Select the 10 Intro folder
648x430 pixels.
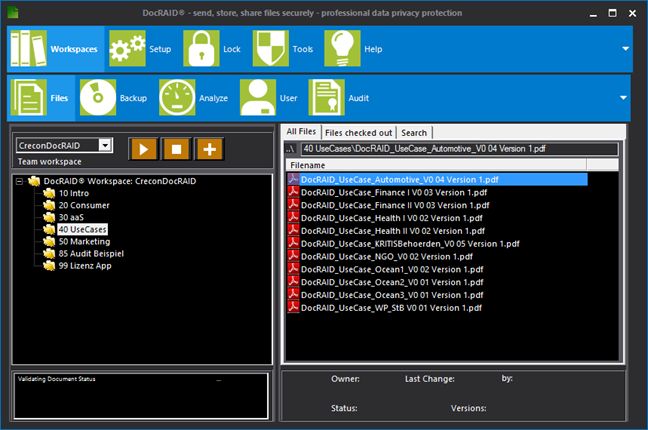pyautogui.click(x=74, y=193)
